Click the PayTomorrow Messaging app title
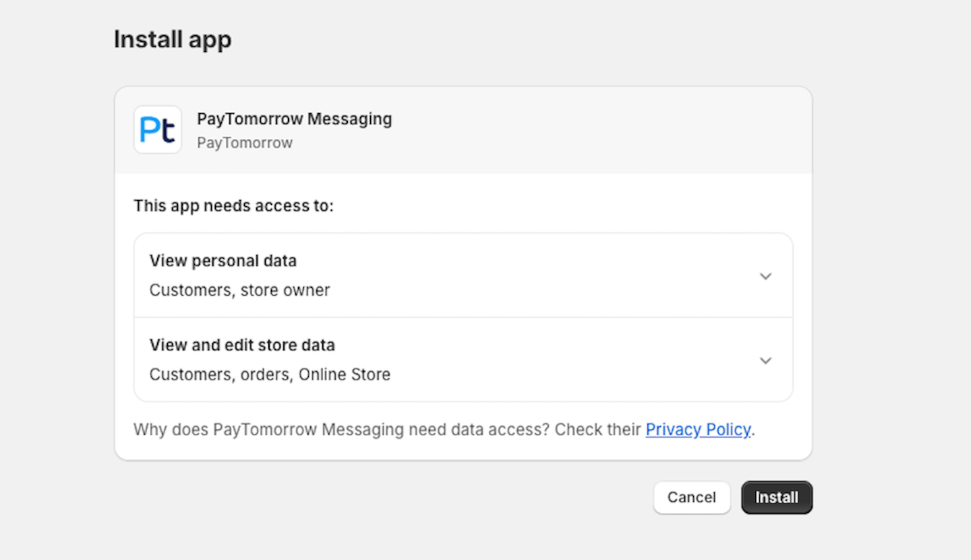 click(294, 119)
